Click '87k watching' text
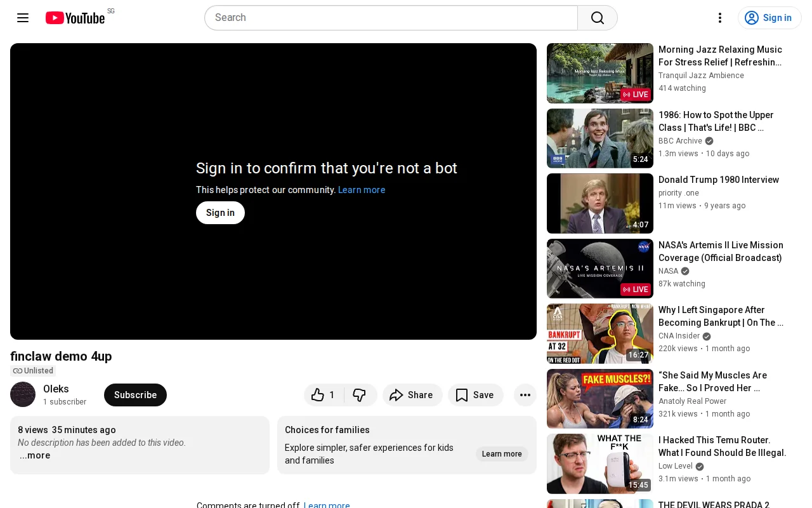The image size is (812, 508). point(682,284)
